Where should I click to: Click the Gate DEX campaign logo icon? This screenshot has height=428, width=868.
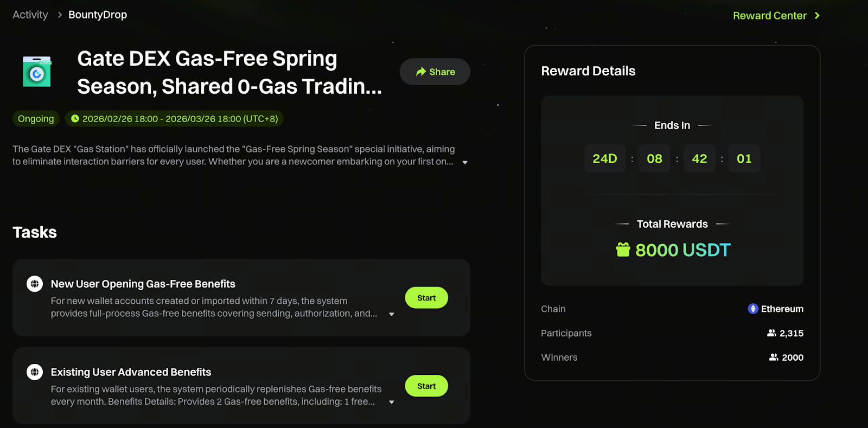[35, 71]
